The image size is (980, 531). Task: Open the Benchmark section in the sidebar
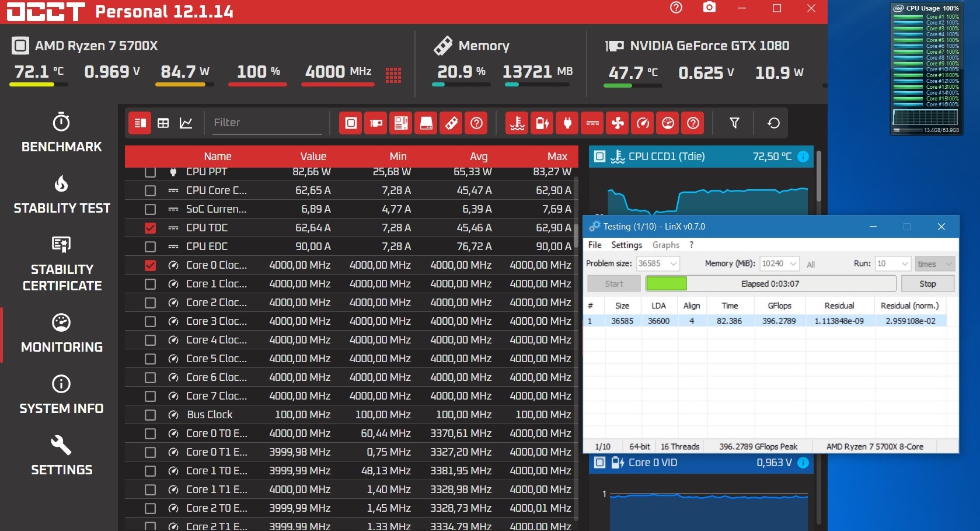click(61, 132)
